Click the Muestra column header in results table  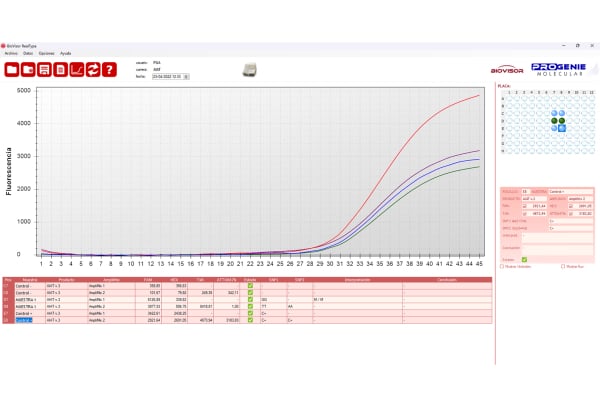(30, 279)
